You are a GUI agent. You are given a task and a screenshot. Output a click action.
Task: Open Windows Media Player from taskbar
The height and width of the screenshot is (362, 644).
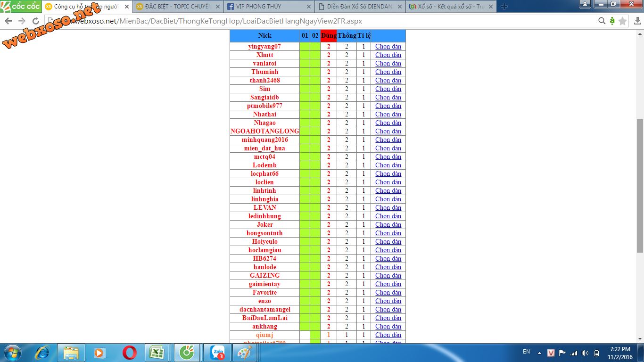coord(100,353)
